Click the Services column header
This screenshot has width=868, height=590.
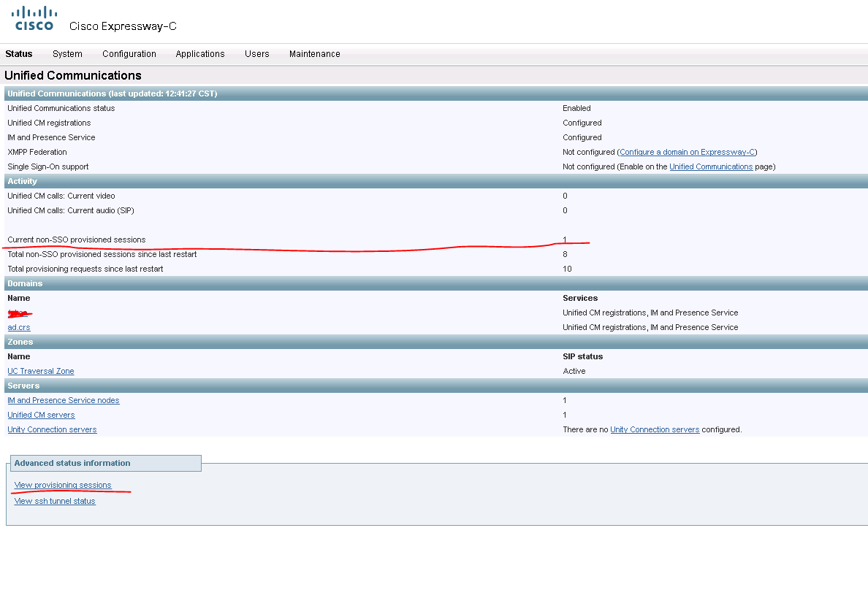click(579, 299)
